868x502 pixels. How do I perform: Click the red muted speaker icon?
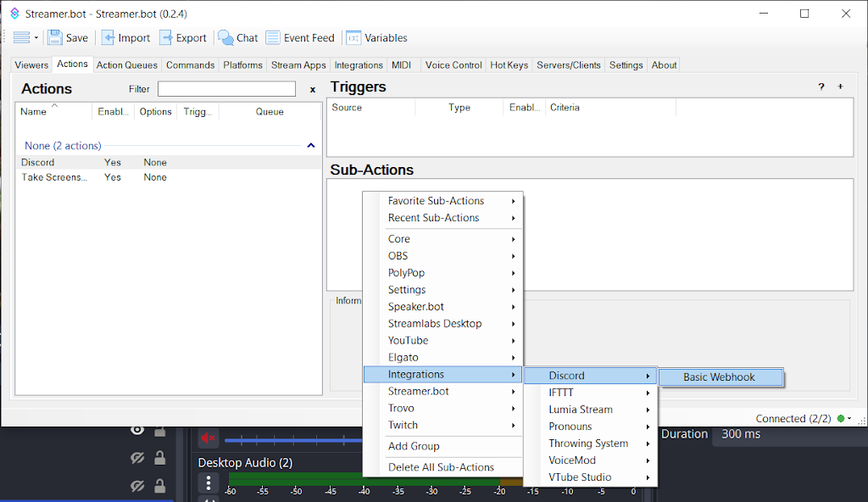pyautogui.click(x=208, y=438)
